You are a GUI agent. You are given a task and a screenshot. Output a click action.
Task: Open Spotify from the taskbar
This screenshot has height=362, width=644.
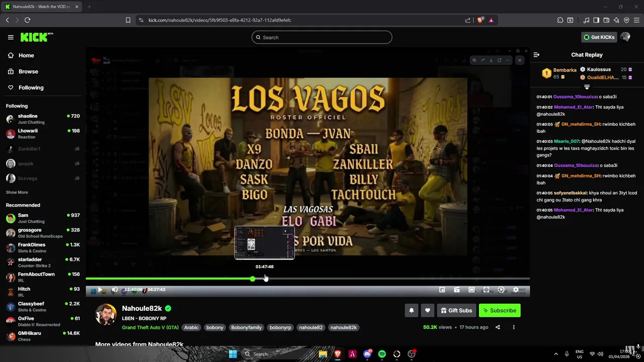click(x=382, y=354)
